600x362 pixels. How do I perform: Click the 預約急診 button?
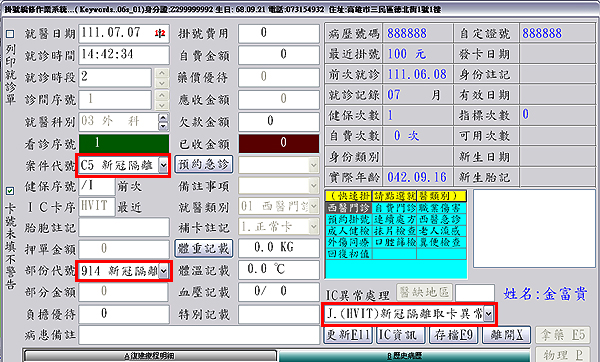click(x=204, y=165)
